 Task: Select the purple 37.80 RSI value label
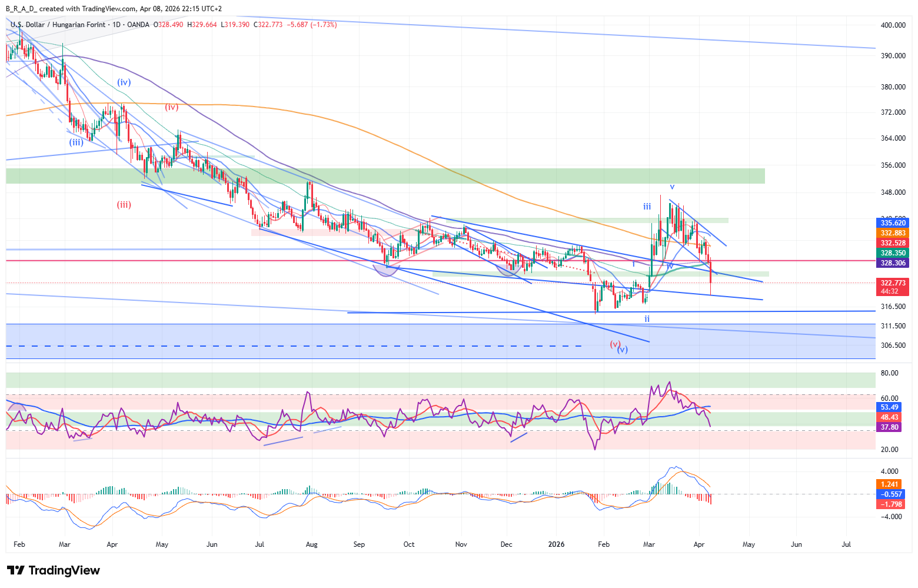click(x=889, y=427)
